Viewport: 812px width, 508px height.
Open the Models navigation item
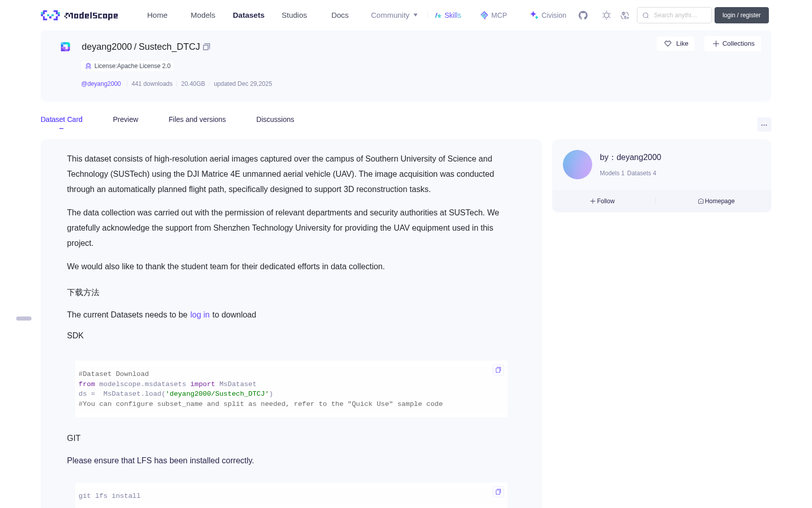(203, 15)
